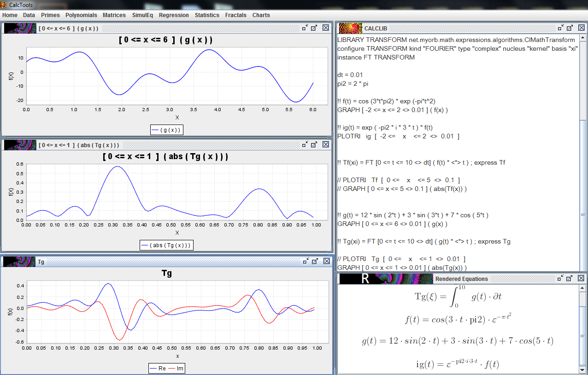Iconify the CALCLIB editor frame
This screenshot has width=588, height=375.
560,28
